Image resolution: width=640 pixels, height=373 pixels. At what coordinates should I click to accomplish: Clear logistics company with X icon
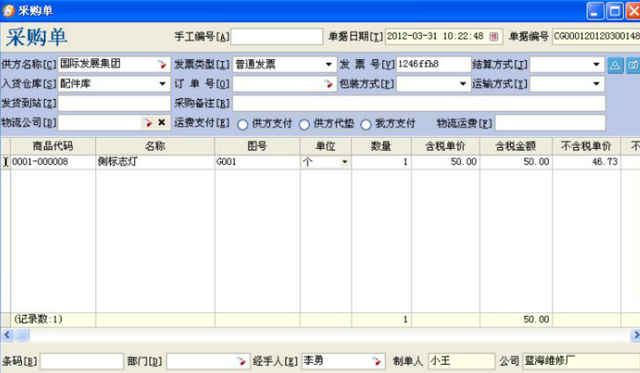click(x=162, y=122)
